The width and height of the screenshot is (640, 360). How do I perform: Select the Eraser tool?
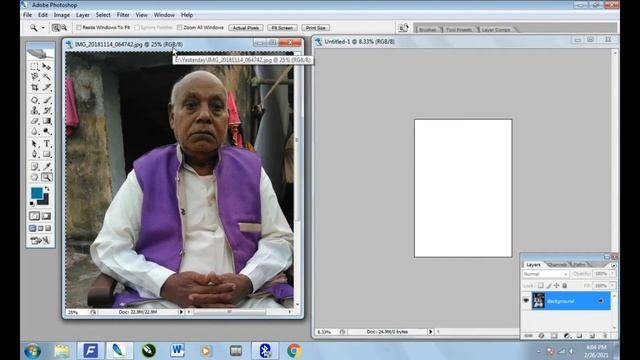tap(35, 121)
